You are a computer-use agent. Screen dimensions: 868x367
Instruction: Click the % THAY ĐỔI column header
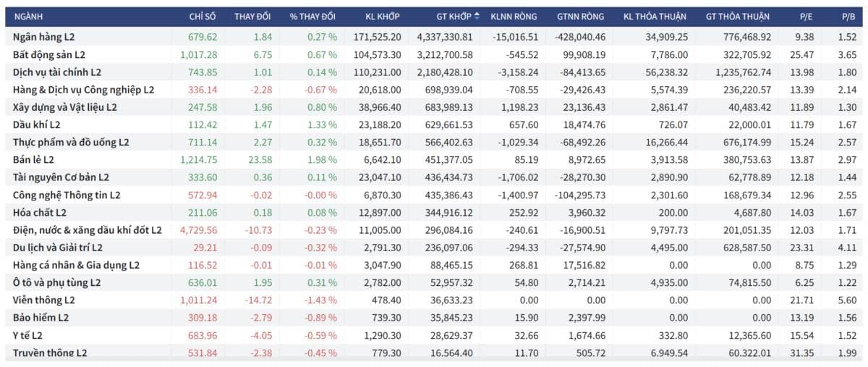312,16
